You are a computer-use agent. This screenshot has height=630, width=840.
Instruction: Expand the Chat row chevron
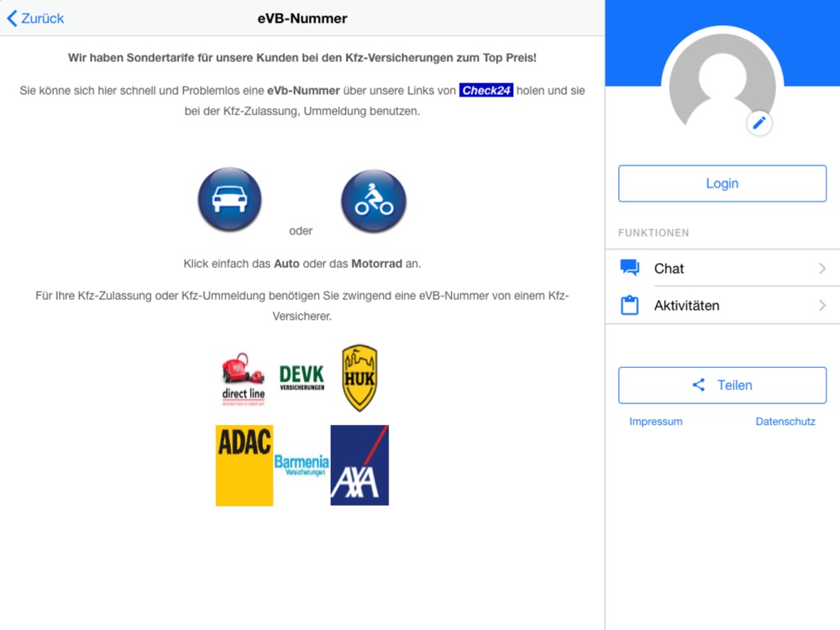822,269
